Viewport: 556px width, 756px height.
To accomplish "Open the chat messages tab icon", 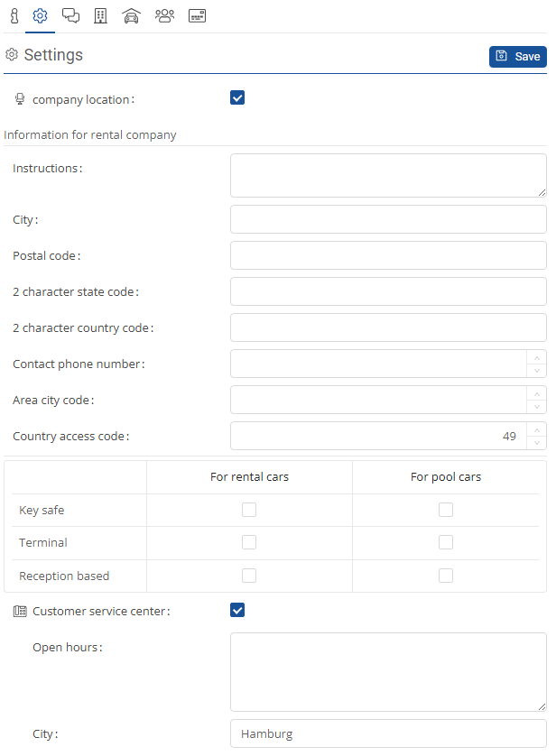I will pos(70,15).
